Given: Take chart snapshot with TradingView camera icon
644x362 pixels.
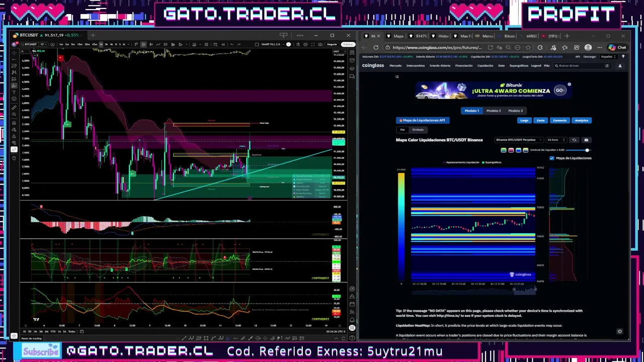Looking at the screenshot, I should pos(320,44).
